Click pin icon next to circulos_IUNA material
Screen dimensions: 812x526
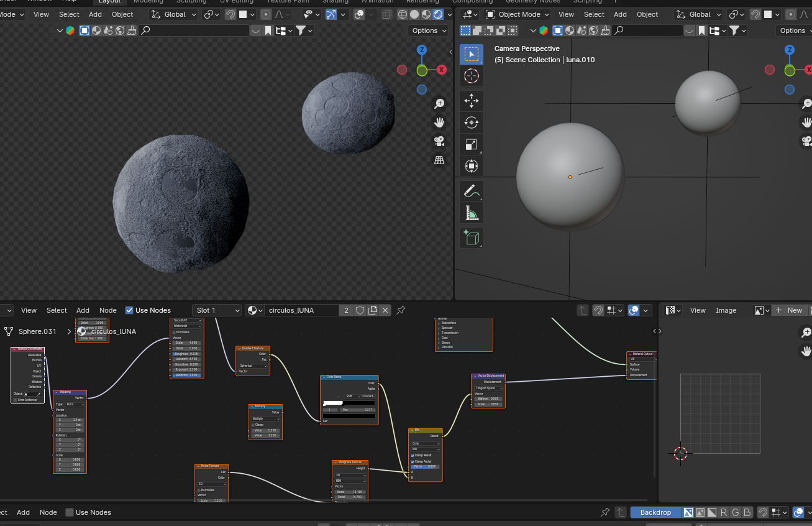pyautogui.click(x=401, y=310)
